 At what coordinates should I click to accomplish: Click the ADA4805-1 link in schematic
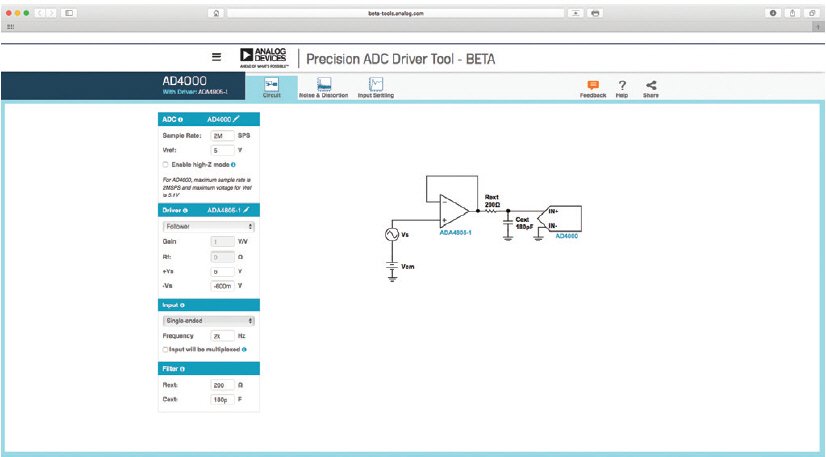click(x=454, y=230)
